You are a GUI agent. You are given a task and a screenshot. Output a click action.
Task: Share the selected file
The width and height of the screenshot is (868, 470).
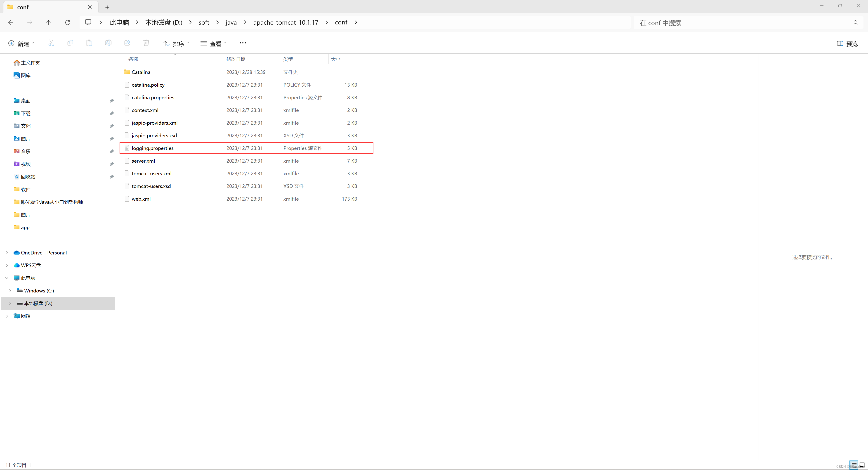(127, 43)
